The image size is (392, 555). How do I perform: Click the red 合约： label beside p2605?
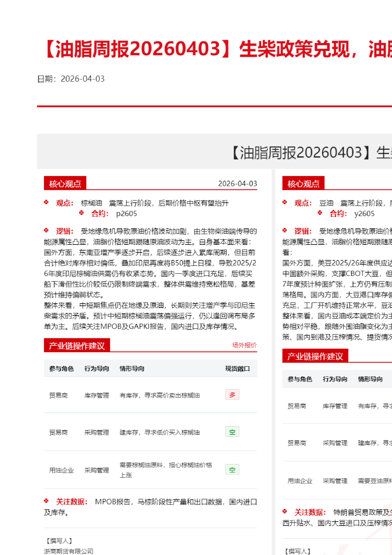(100, 213)
